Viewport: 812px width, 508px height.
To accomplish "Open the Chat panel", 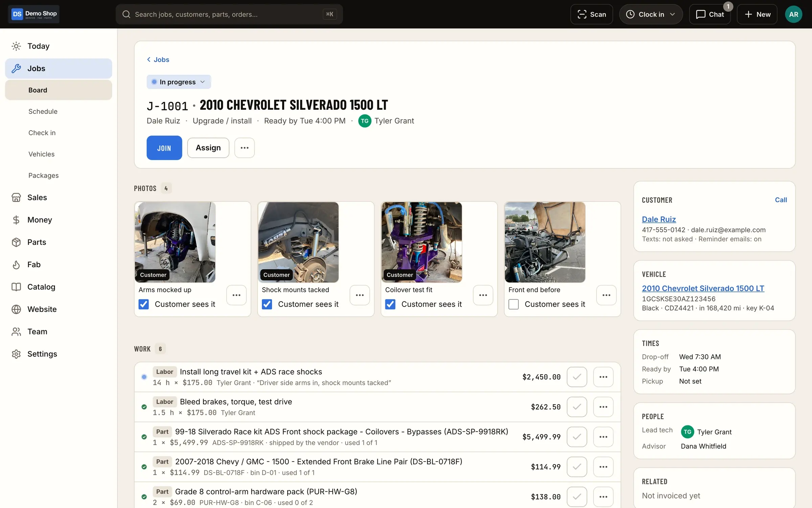I will pyautogui.click(x=710, y=14).
